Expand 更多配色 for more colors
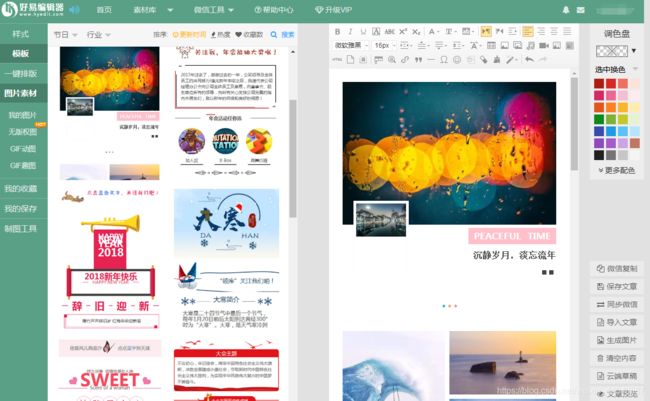 click(616, 170)
